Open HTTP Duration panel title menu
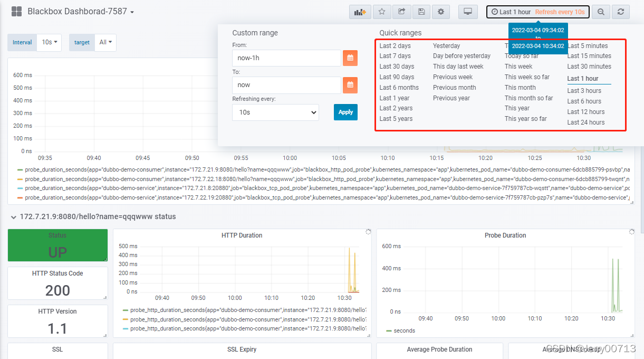Image resolution: width=644 pixels, height=359 pixels. 243,235
